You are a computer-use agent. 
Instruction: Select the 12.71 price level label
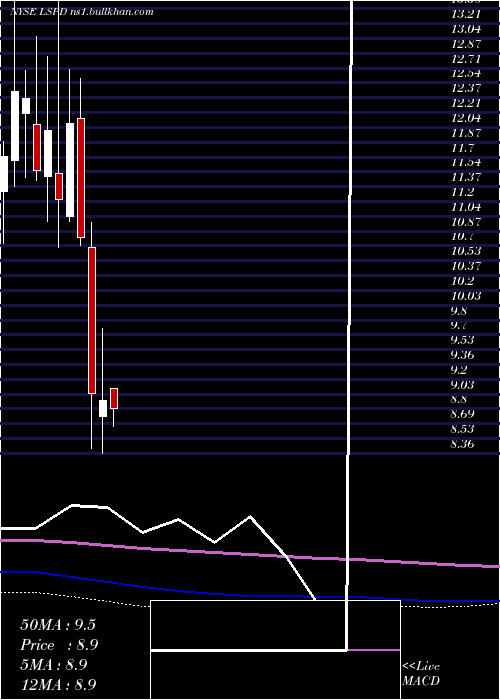point(466,58)
